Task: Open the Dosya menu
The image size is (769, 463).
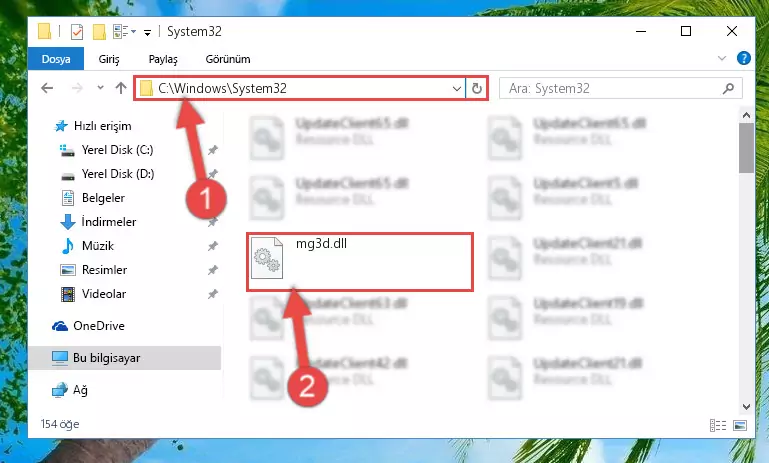Action: (56, 59)
